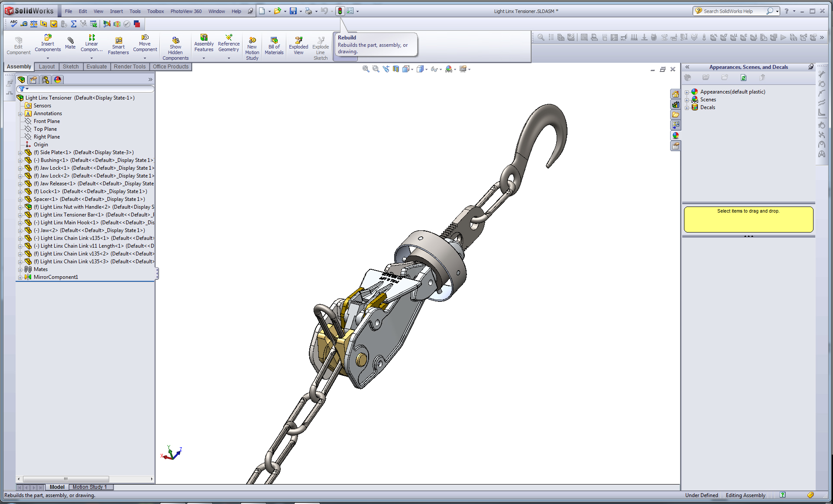Screen dimensions: 833x504
Task: Toggle the Appearances icon in the task pane sidebar
Action: (675, 136)
